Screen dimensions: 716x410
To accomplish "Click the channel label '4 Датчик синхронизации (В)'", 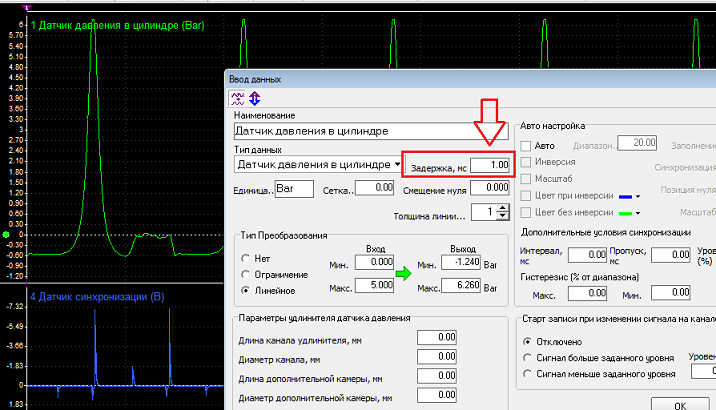I will [97, 297].
